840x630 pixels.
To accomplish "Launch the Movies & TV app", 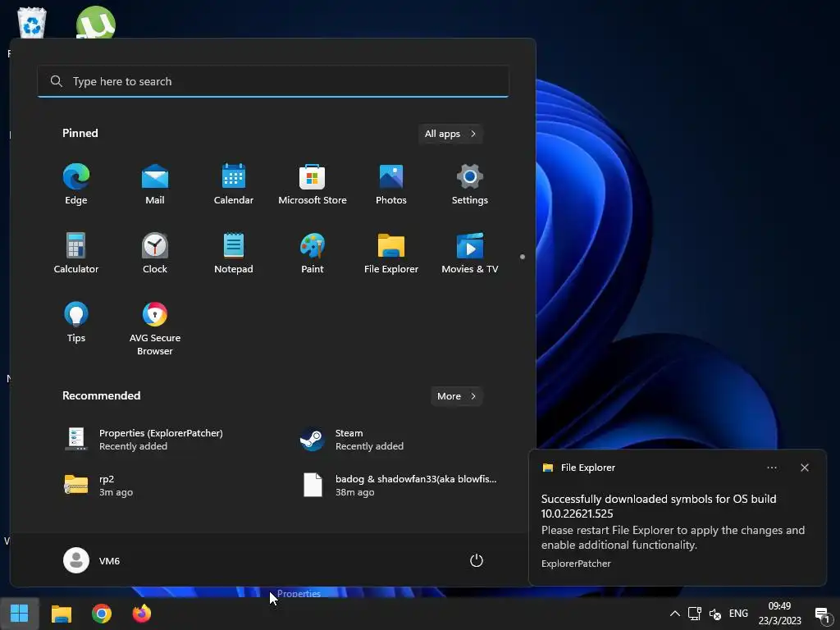I will [x=470, y=253].
